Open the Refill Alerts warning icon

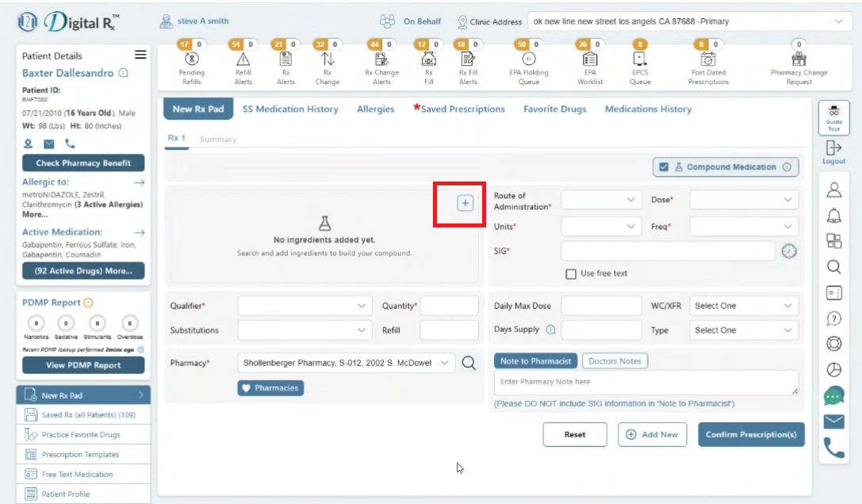point(243,59)
